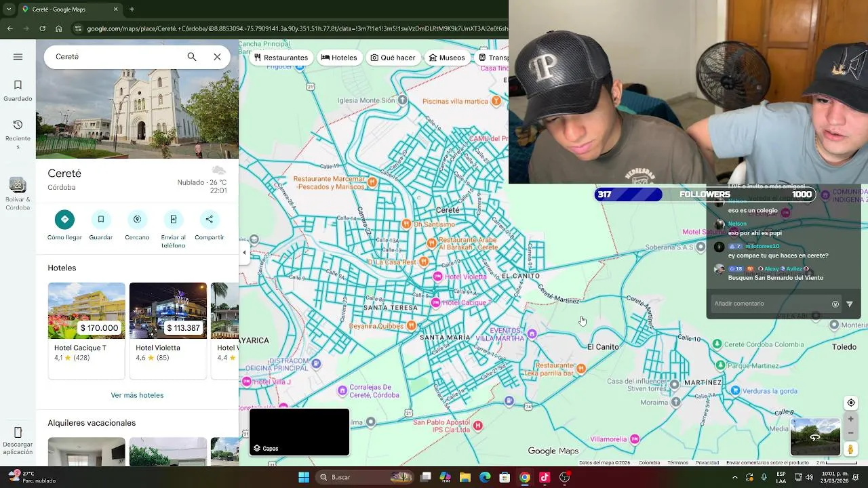Open the Guardado saved places sidebar item
868x488 pixels.
coord(18,91)
